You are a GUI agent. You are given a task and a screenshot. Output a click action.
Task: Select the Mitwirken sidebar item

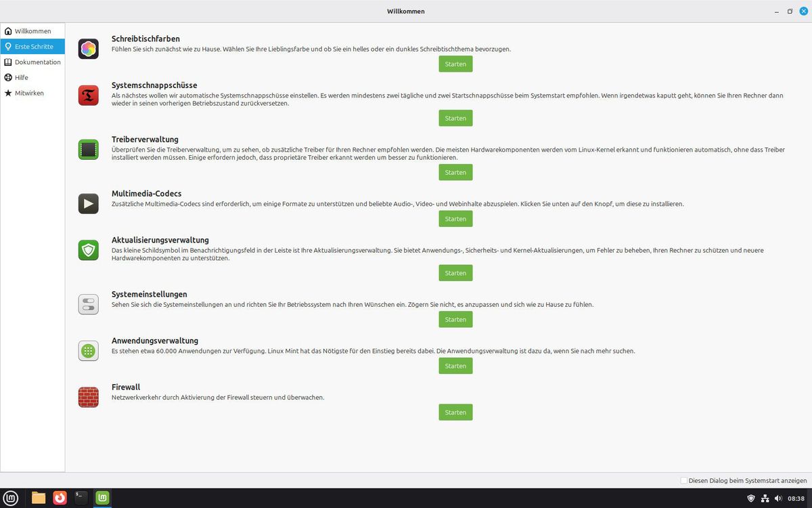(32, 93)
